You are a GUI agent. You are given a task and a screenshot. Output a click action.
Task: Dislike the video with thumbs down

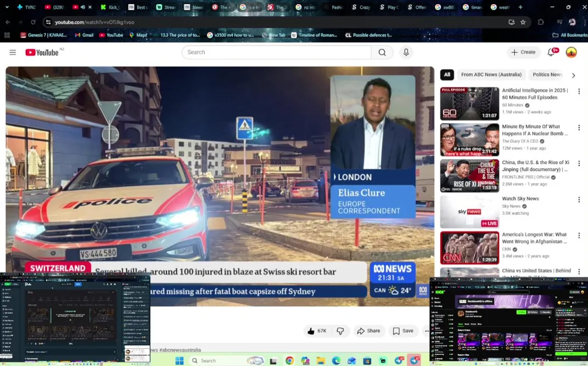[341, 331]
